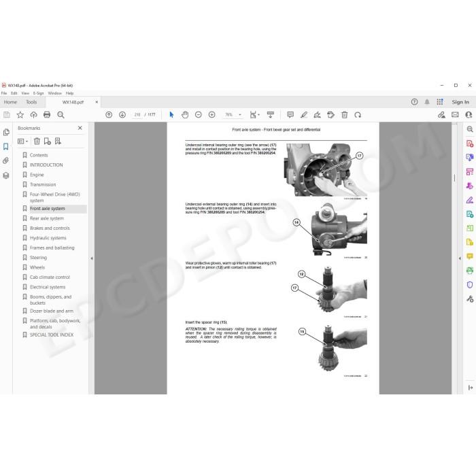Delete selected bookmark trash icon
This screenshot has height=476, width=476.
click(37, 141)
